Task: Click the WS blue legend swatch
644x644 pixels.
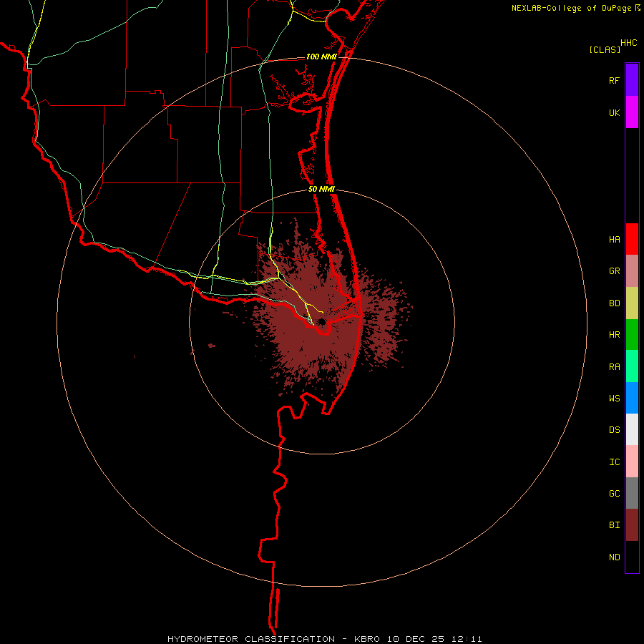Action: coord(632,398)
